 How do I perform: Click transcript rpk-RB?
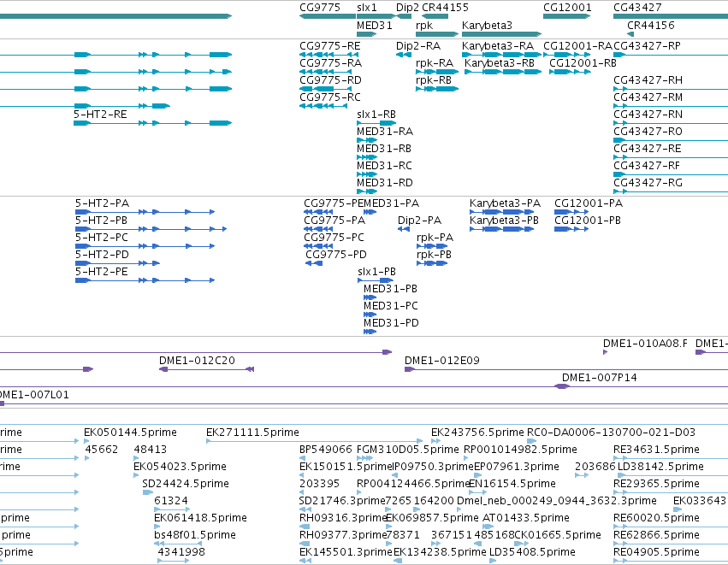[x=434, y=80]
